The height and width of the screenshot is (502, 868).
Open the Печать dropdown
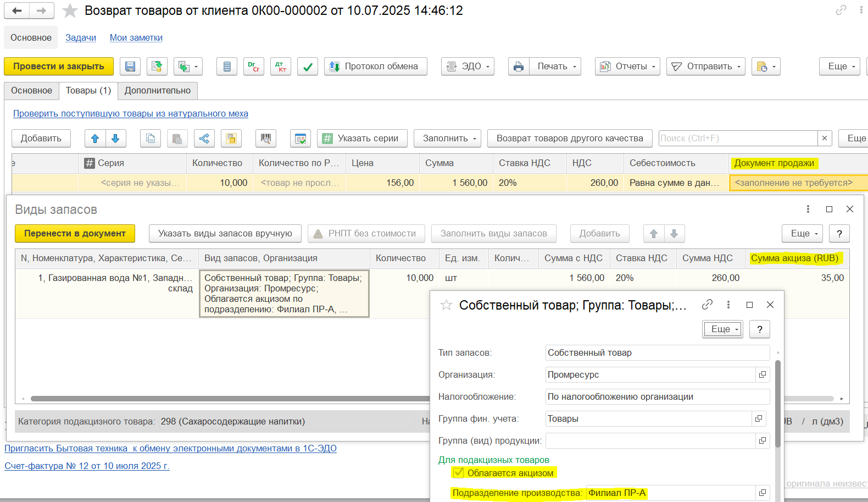555,67
